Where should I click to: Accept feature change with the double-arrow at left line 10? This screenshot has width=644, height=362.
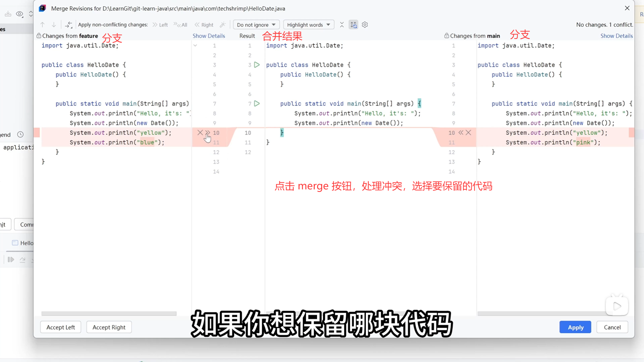pos(208,132)
